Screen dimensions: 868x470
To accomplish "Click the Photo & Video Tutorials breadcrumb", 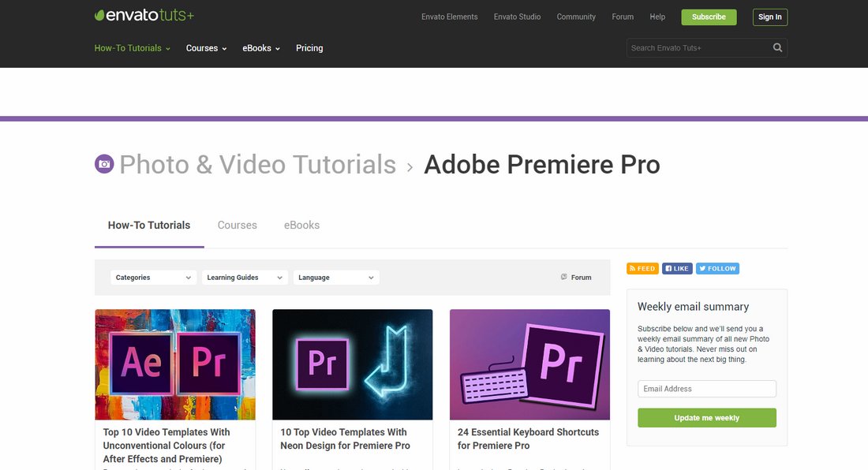I will [x=257, y=164].
